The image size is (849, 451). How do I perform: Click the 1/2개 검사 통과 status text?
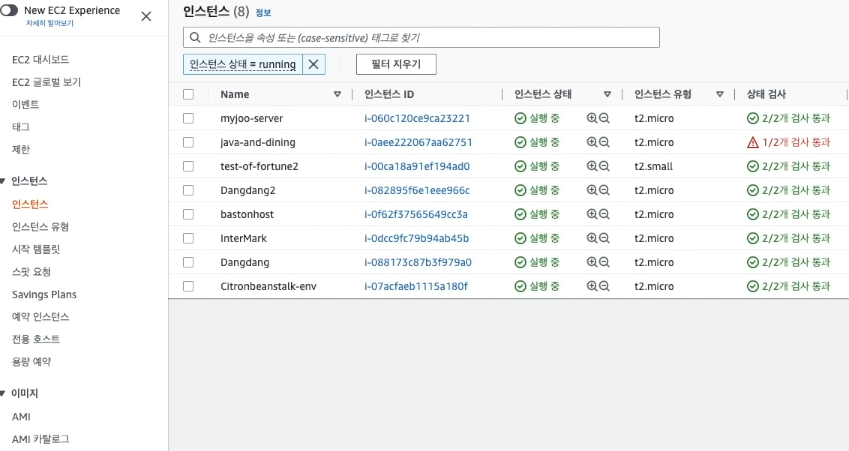point(796,142)
